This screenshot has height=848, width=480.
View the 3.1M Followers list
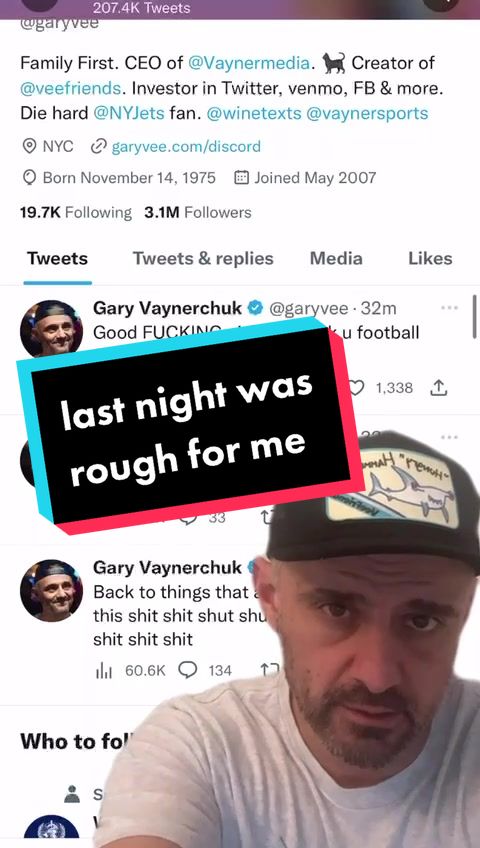click(198, 213)
